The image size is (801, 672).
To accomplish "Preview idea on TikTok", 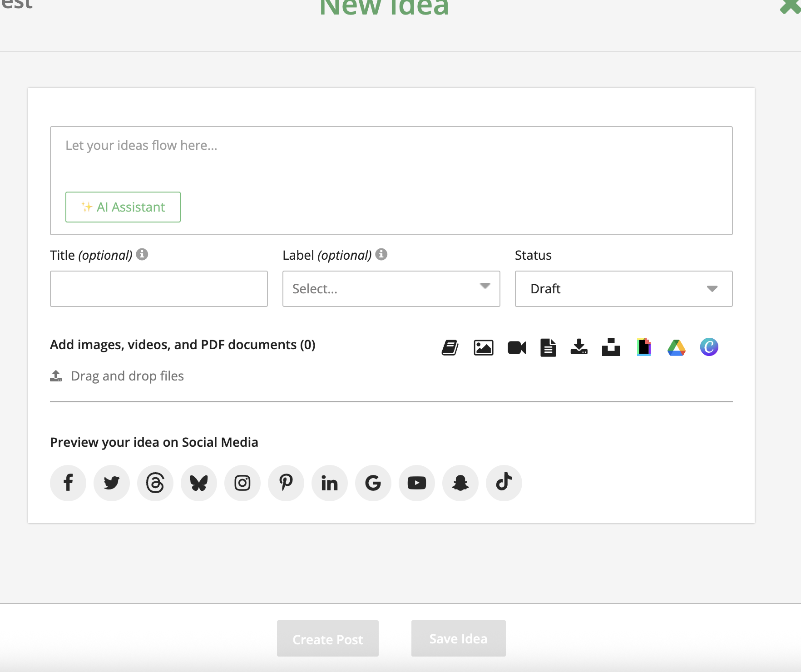I will [504, 483].
